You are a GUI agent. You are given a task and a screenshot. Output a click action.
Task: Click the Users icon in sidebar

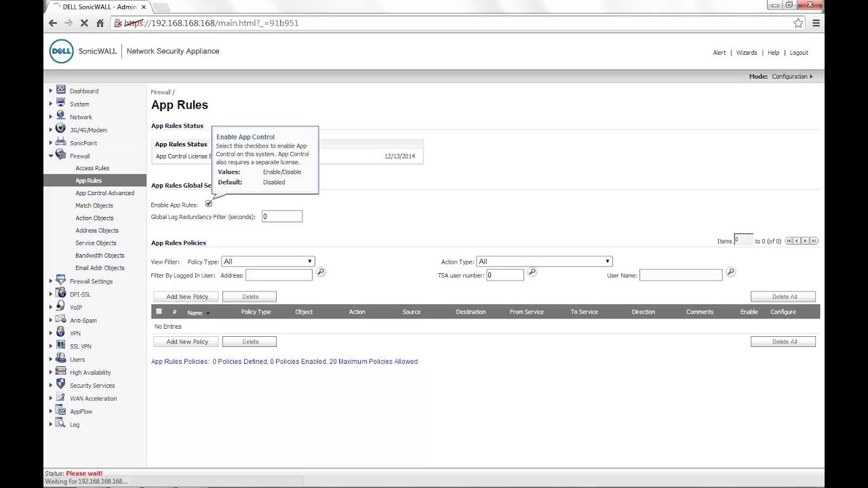[x=61, y=359]
